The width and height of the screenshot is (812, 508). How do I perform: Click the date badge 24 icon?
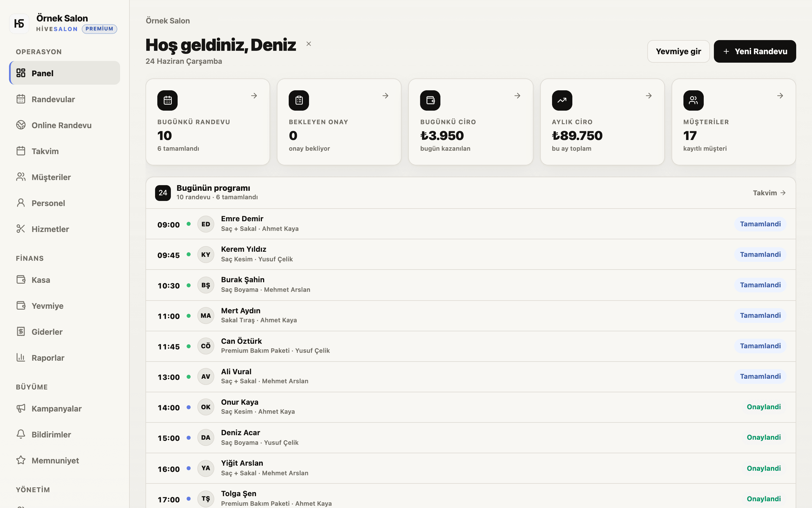(163, 193)
